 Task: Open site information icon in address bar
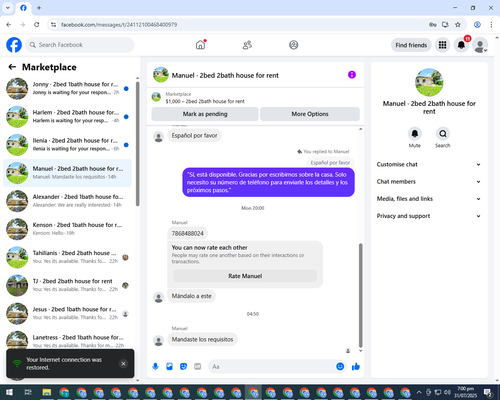point(53,25)
